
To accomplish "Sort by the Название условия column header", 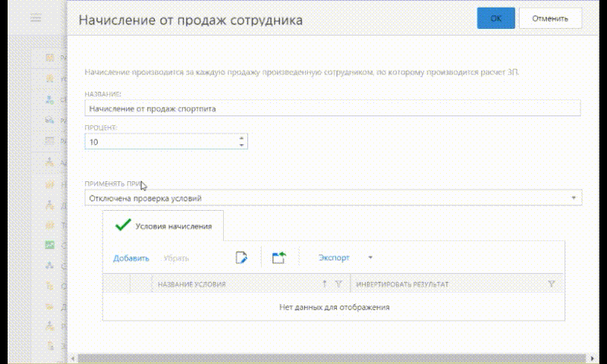I will pyautogui.click(x=192, y=284).
